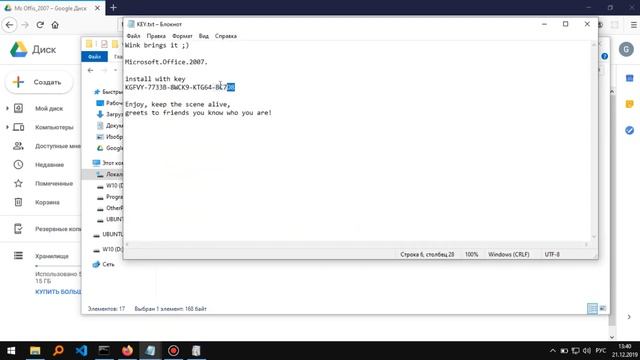Click the Создать button in Drive
640x360 pixels.
point(39,82)
